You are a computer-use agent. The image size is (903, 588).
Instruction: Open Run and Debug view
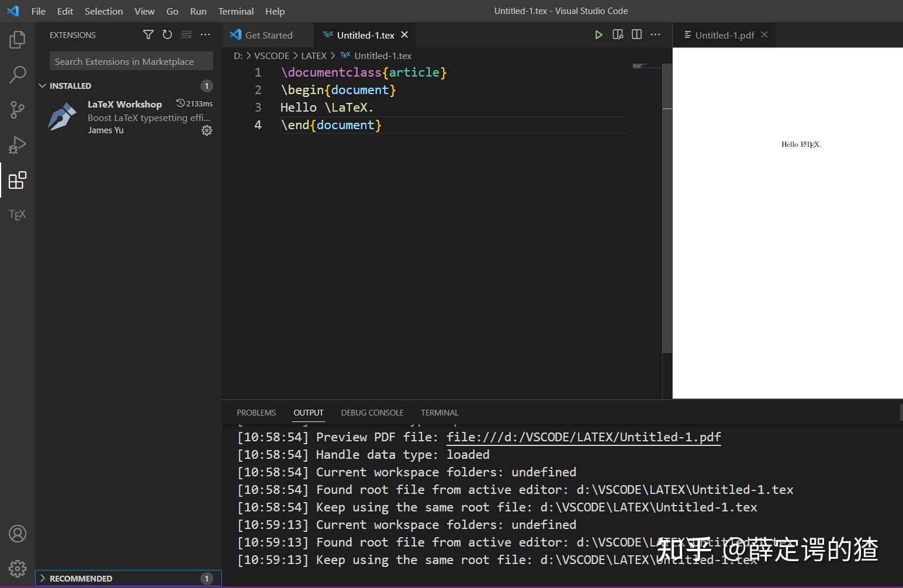click(x=18, y=144)
